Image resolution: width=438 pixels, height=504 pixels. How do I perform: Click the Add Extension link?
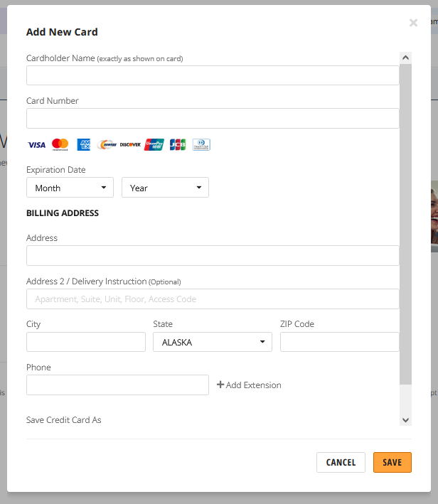(249, 385)
